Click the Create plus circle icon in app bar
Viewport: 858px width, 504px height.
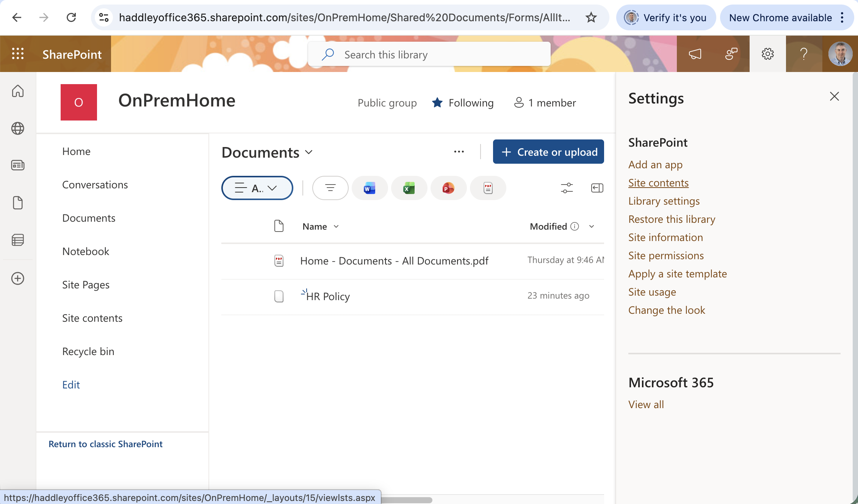[x=18, y=279]
